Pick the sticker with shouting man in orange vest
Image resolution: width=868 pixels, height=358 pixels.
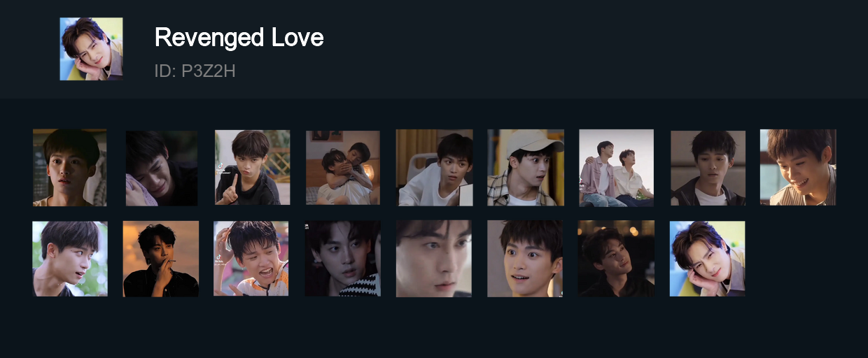252,259
